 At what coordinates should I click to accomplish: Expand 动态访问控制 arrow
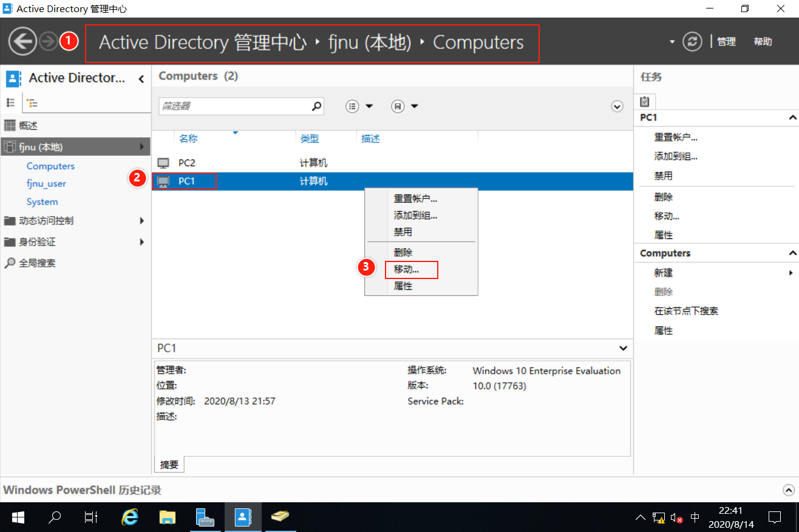141,221
